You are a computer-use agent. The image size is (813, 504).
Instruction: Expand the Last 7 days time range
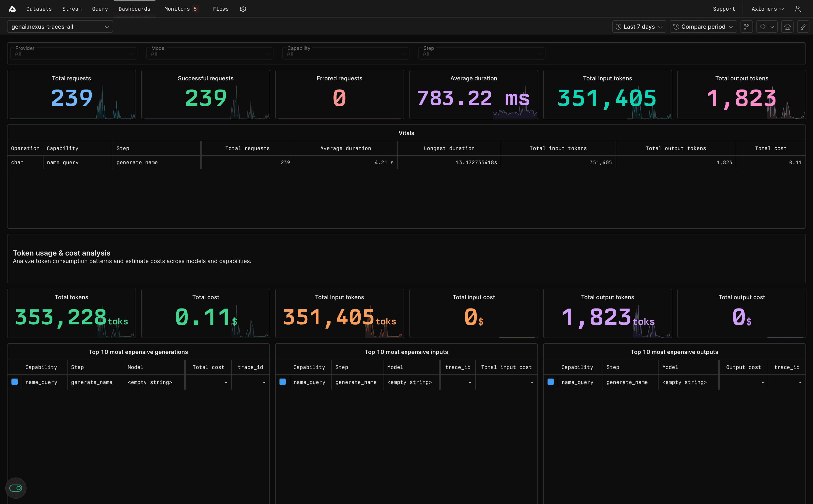click(639, 27)
